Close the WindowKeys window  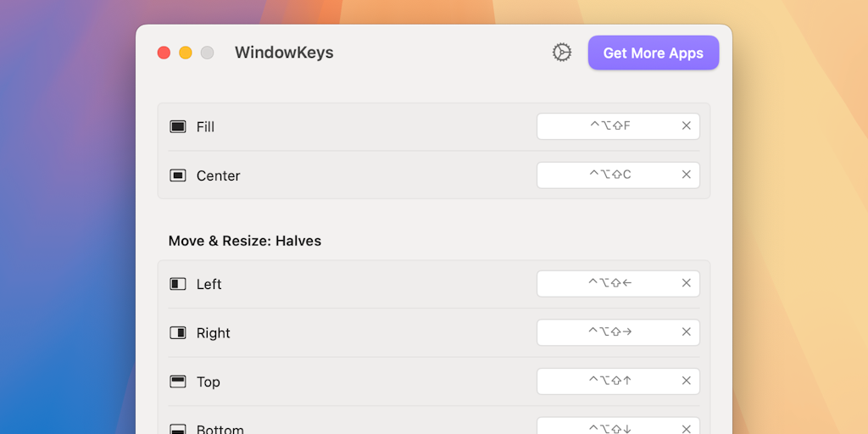pos(164,53)
